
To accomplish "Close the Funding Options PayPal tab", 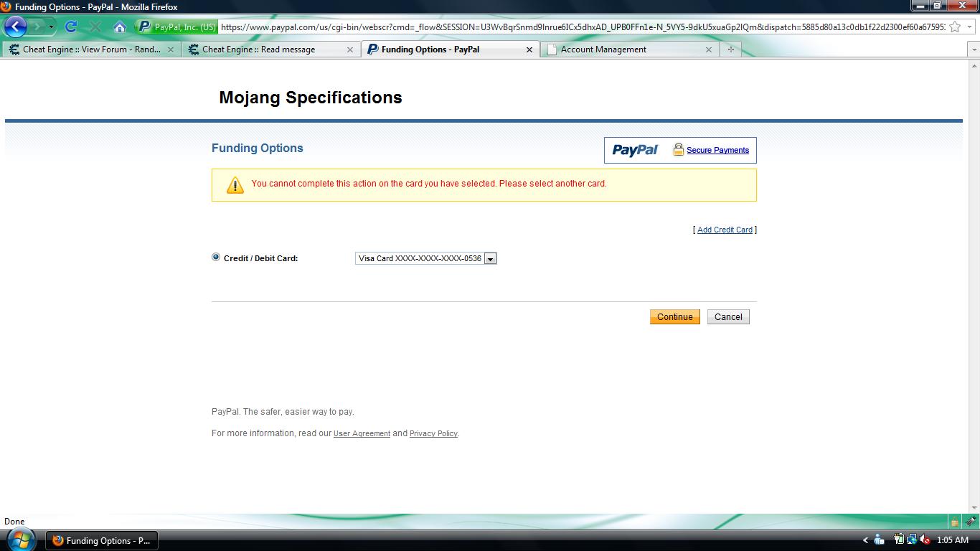I will point(529,50).
